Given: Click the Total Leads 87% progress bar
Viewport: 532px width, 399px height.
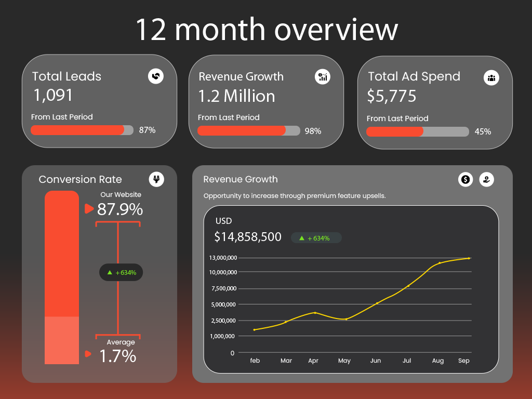Looking at the screenshot, I should pyautogui.click(x=82, y=130).
